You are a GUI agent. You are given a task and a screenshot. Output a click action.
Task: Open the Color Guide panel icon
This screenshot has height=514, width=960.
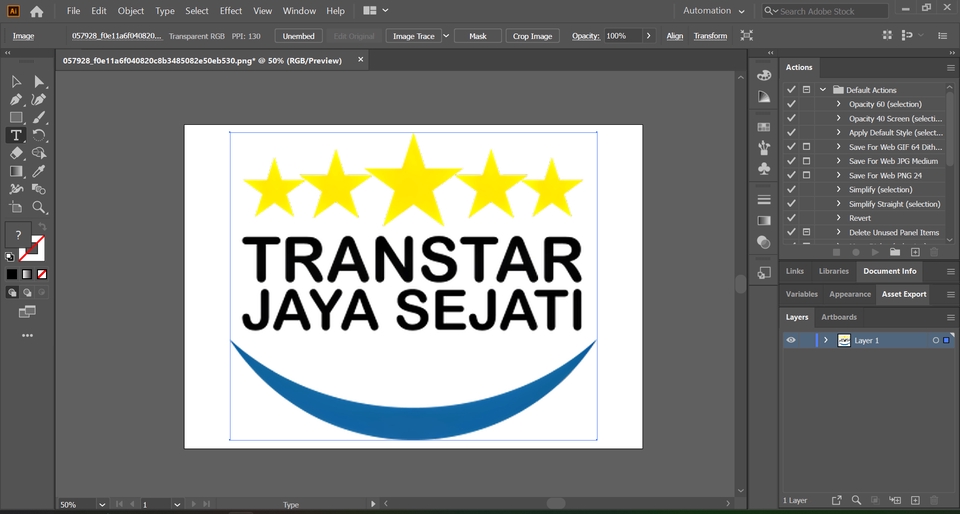click(763, 97)
